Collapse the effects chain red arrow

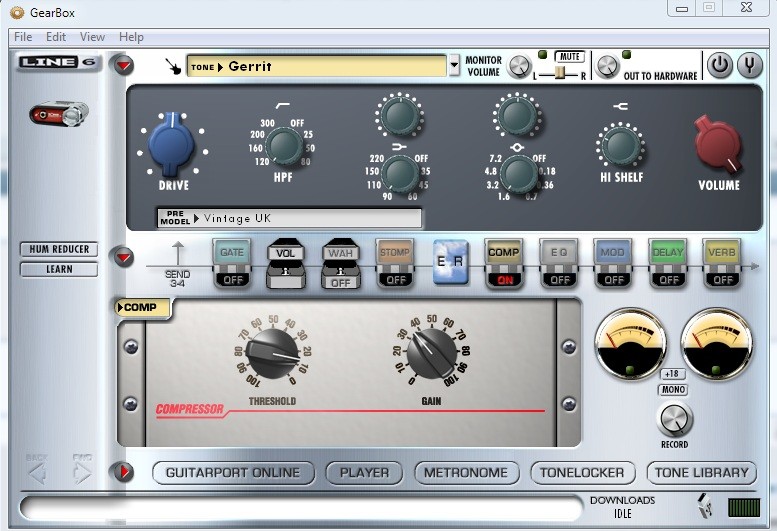coord(123,257)
